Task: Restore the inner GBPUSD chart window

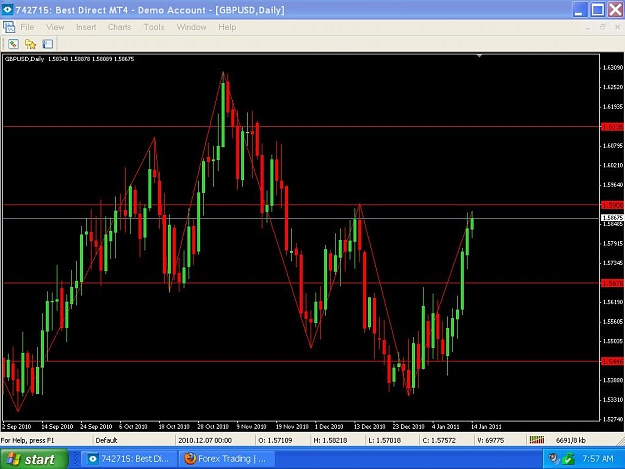Action: click(x=602, y=27)
